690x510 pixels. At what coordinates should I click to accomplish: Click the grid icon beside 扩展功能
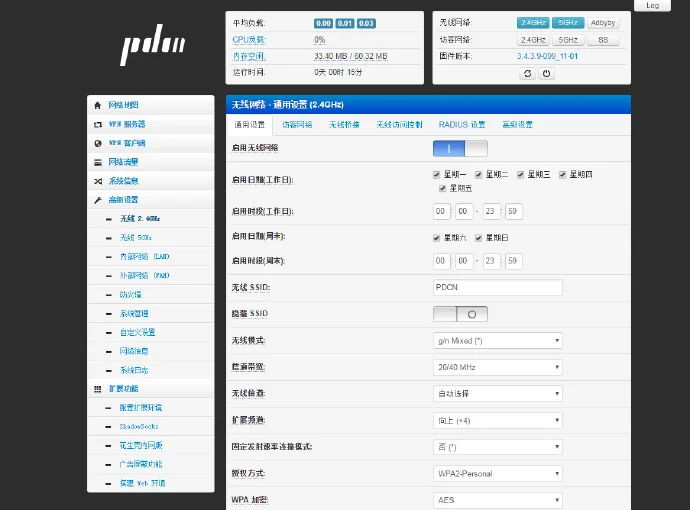coord(98,389)
